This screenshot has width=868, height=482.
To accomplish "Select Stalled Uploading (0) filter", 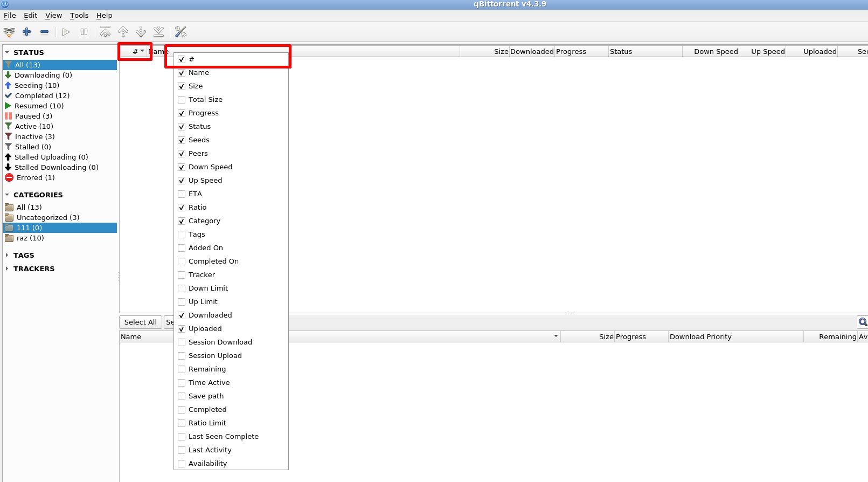I will (x=51, y=157).
